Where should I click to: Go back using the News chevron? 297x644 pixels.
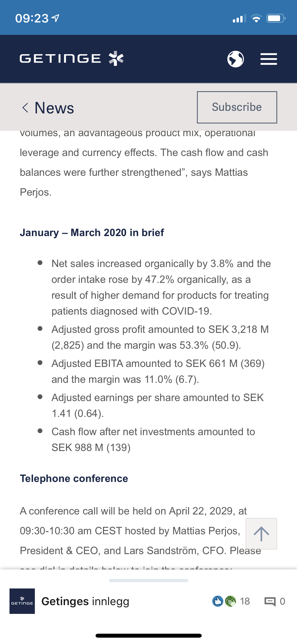coord(25,108)
